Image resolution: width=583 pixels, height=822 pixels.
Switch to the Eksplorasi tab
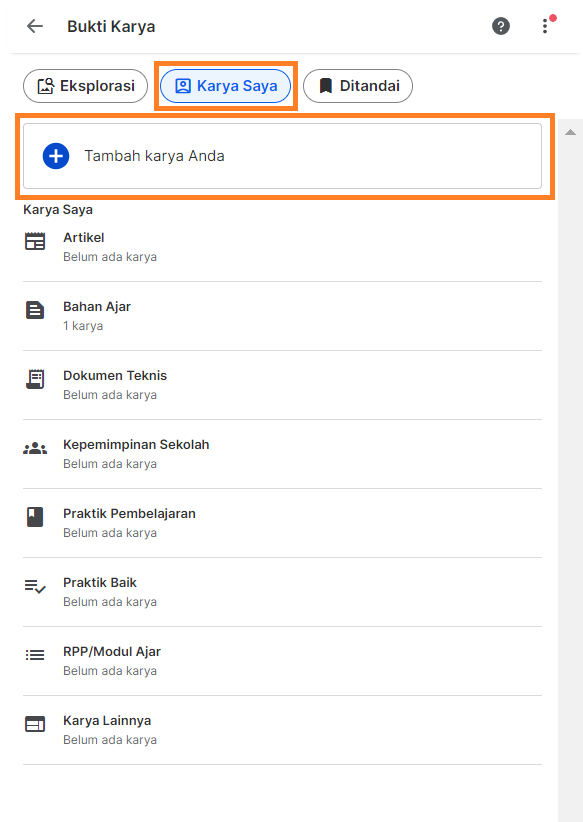(x=85, y=86)
